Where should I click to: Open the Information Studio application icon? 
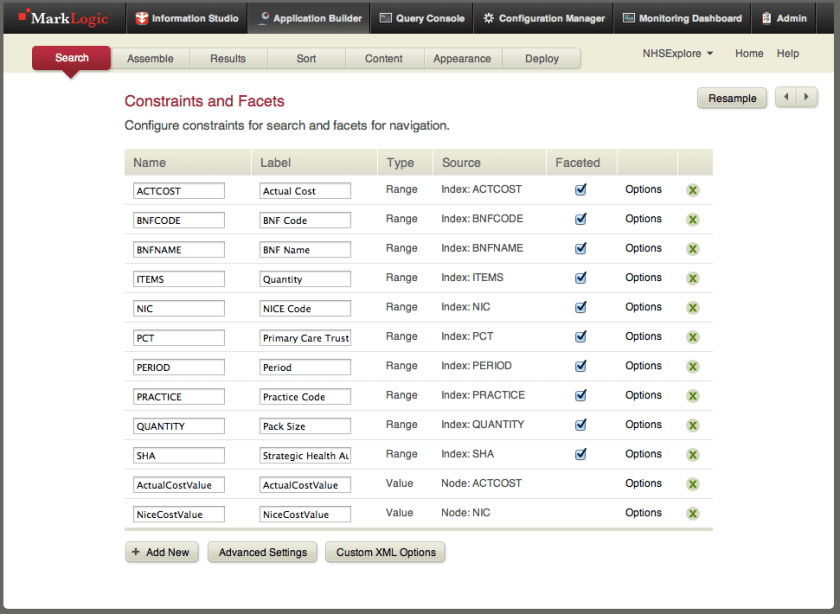(137, 17)
